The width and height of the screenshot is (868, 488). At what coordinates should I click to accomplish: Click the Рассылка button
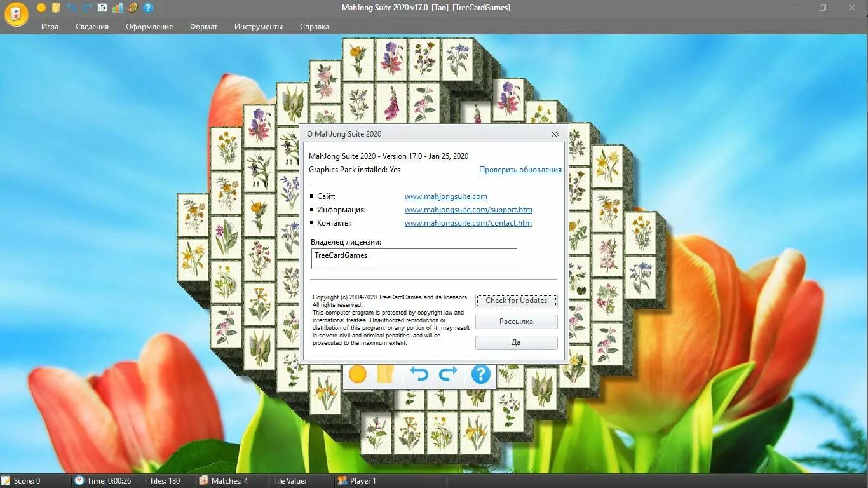(516, 322)
